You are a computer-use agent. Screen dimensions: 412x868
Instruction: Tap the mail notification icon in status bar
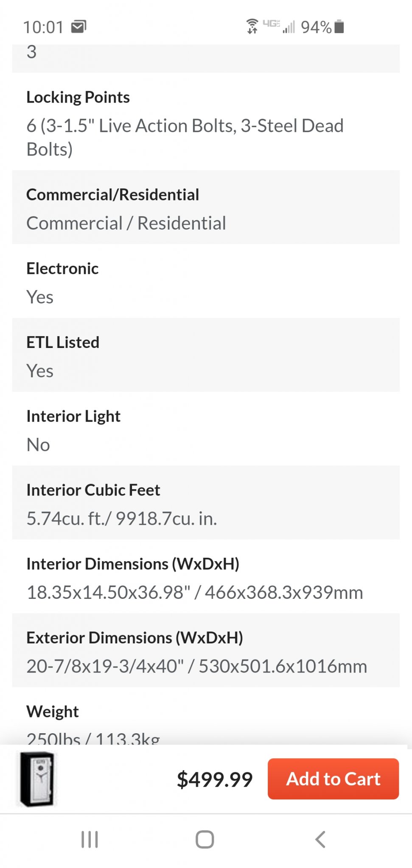click(78, 27)
